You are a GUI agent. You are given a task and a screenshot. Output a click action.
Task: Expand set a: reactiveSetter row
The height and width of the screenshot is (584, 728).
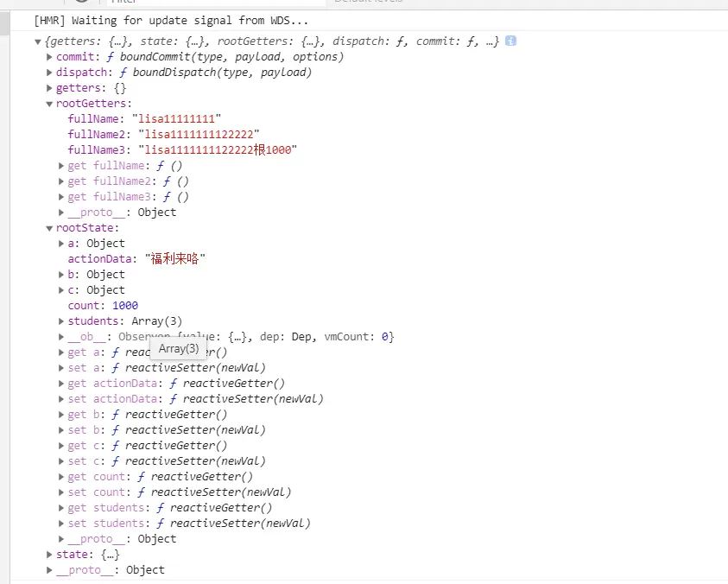pyautogui.click(x=60, y=368)
